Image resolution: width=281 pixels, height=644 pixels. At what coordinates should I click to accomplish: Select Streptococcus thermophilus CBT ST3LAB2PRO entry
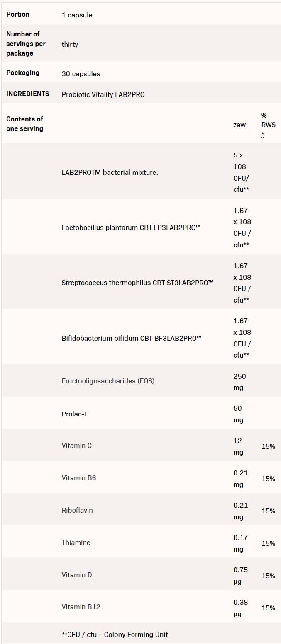tap(137, 283)
